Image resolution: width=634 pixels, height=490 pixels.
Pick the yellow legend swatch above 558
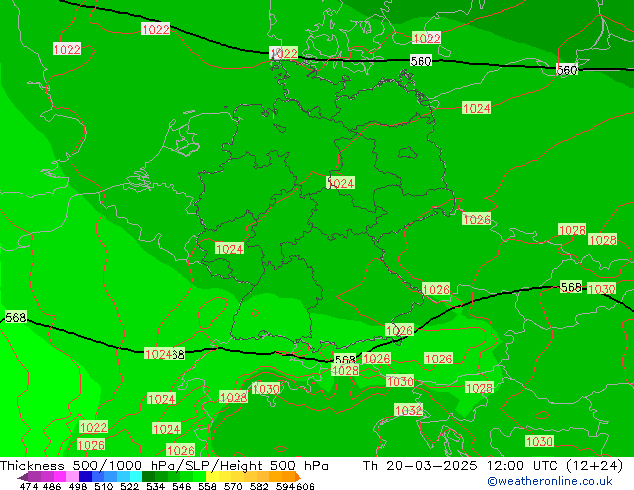212,476
